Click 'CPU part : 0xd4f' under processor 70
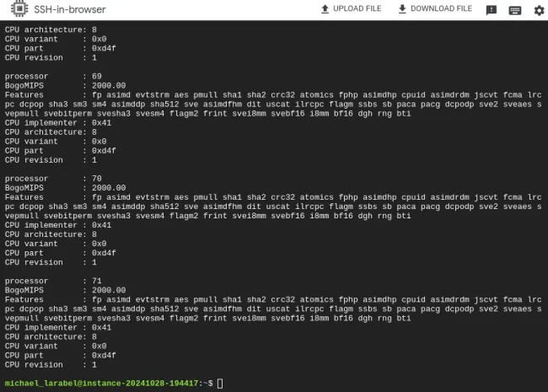 [61, 253]
